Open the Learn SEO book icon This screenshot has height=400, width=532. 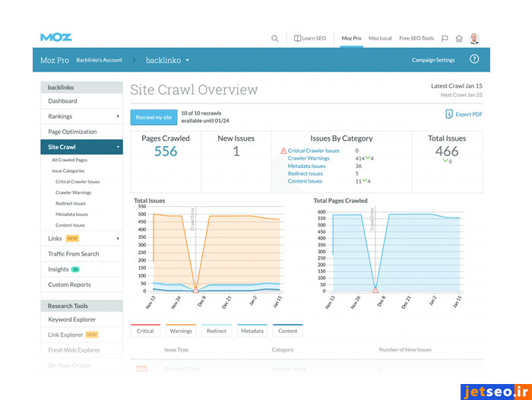click(x=298, y=38)
